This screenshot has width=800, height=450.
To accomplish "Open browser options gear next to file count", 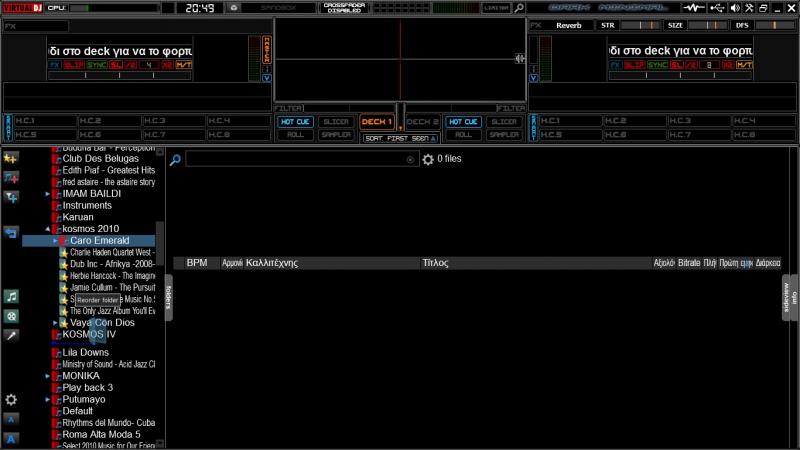I will click(428, 159).
